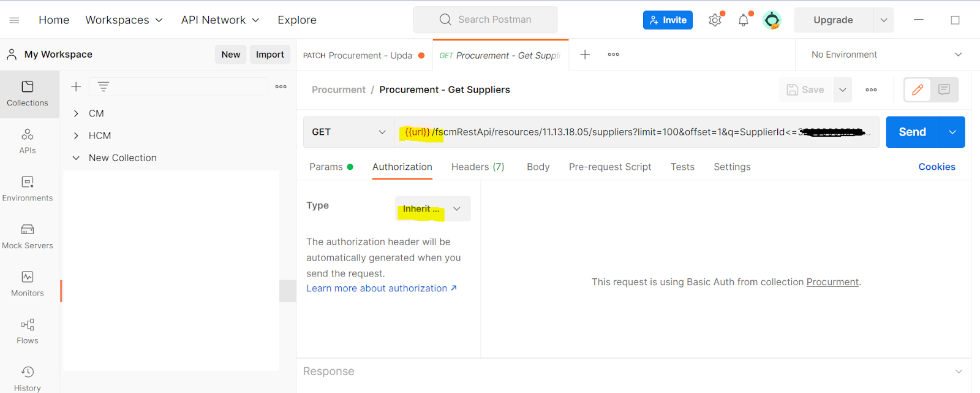This screenshot has height=393, width=980.
Task: Open the Workspaces dropdown
Action: (124, 20)
